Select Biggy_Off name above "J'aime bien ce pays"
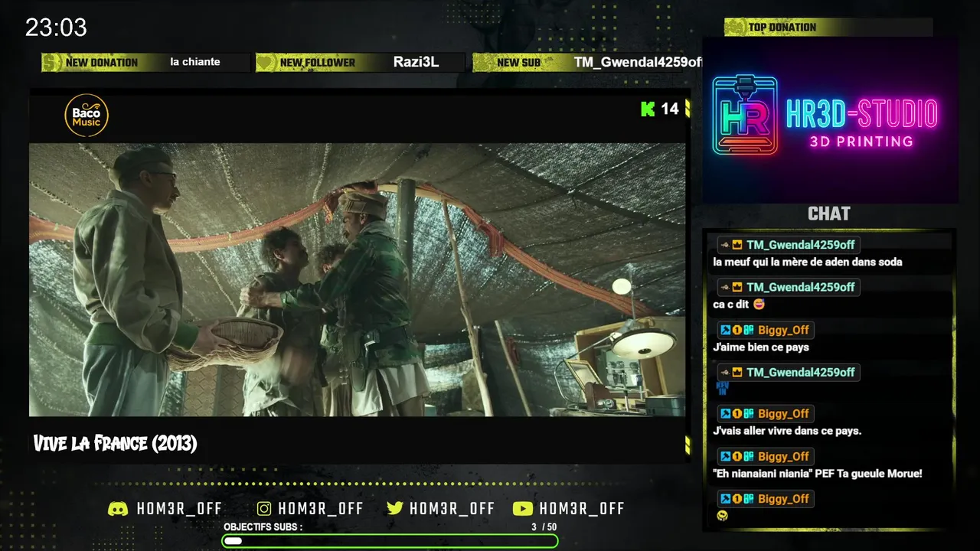Viewport: 980px width, 551px height. click(784, 330)
